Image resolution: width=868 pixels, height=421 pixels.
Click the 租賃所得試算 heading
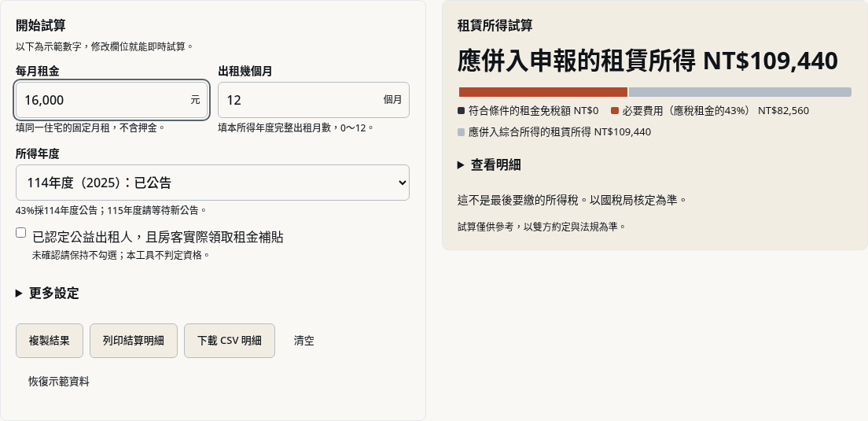(495, 25)
